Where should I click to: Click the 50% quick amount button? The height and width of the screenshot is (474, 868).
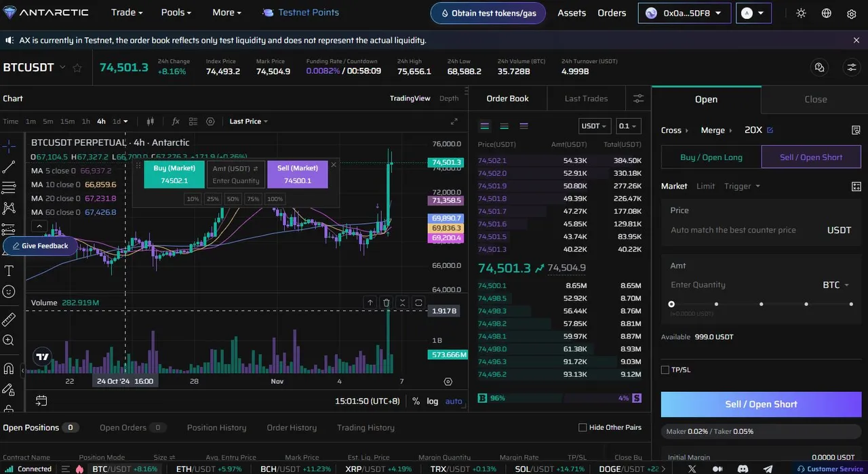233,199
